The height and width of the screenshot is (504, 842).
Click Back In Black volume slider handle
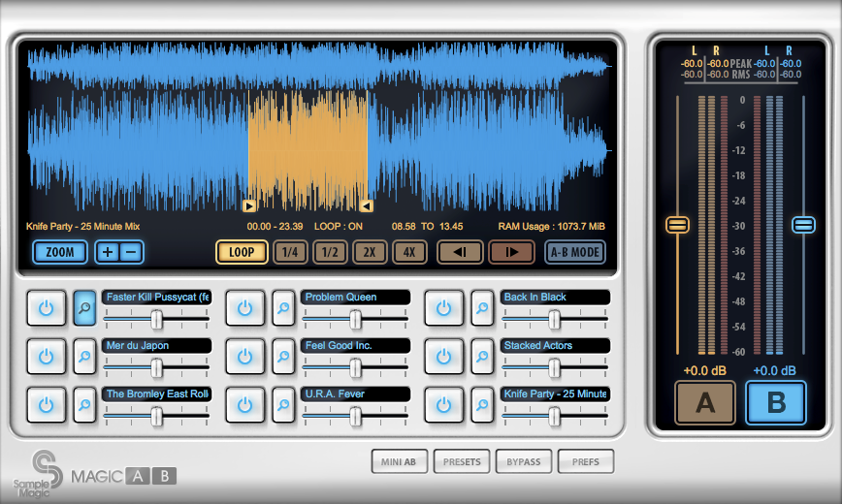point(554,319)
